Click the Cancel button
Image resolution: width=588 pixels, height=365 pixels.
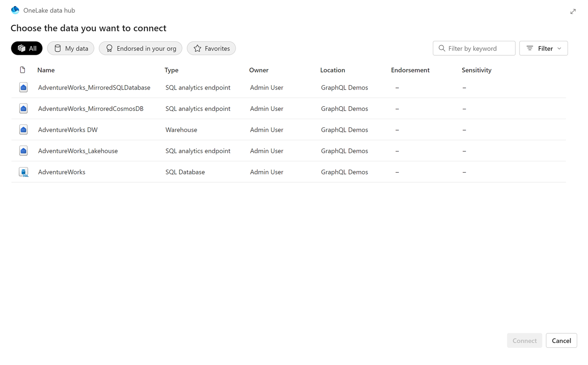pos(561,341)
